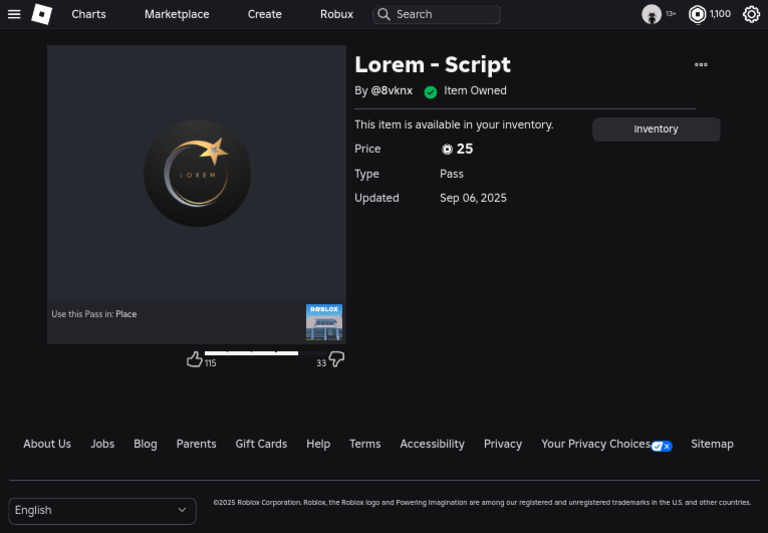Open the Privacy footer link

(x=503, y=444)
